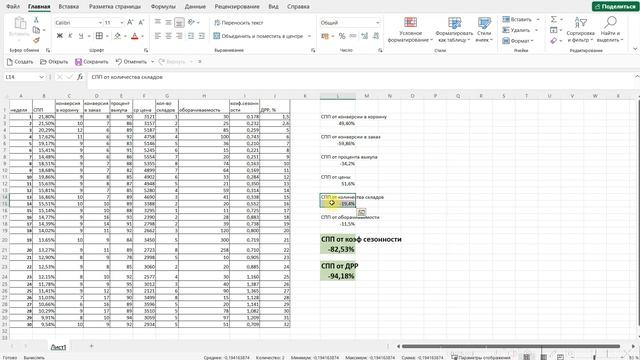Screen dimensions: 640x360
Task: Click the increase indent icon
Action: (x=202, y=36)
